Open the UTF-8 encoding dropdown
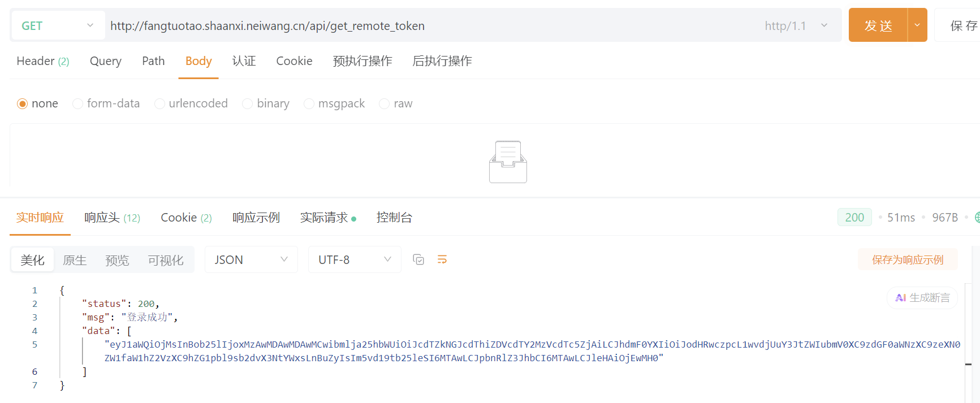Viewport: 980px width, 403px height. click(355, 260)
